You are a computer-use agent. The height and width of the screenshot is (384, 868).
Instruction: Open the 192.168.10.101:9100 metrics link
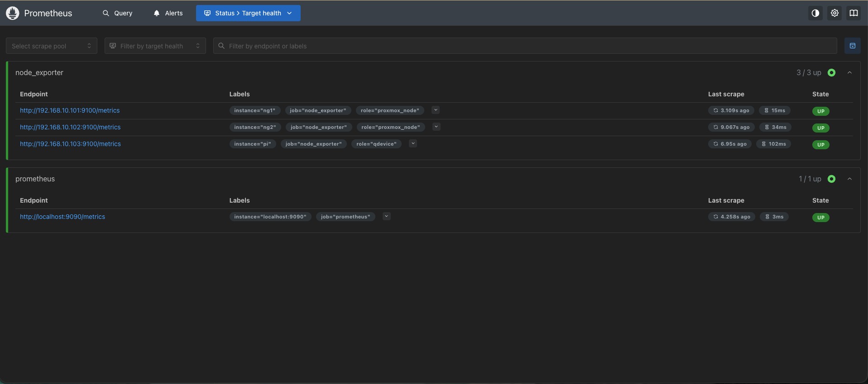[x=70, y=110]
